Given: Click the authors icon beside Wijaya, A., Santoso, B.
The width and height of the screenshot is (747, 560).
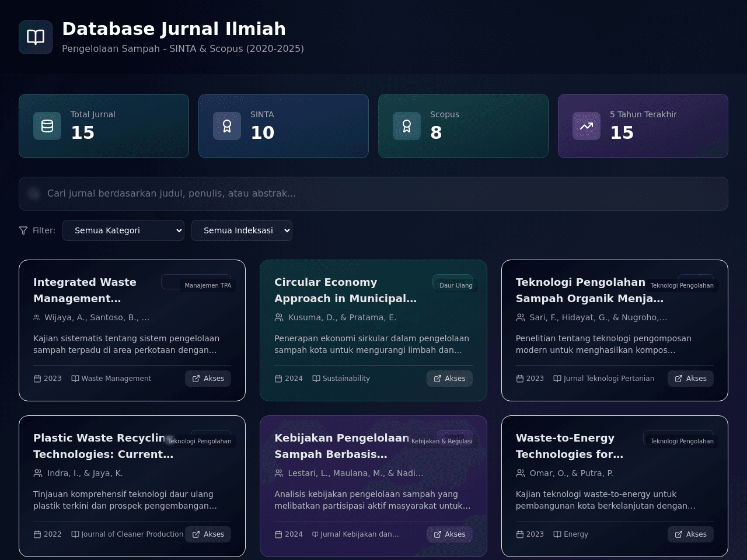Looking at the screenshot, I should (37, 317).
